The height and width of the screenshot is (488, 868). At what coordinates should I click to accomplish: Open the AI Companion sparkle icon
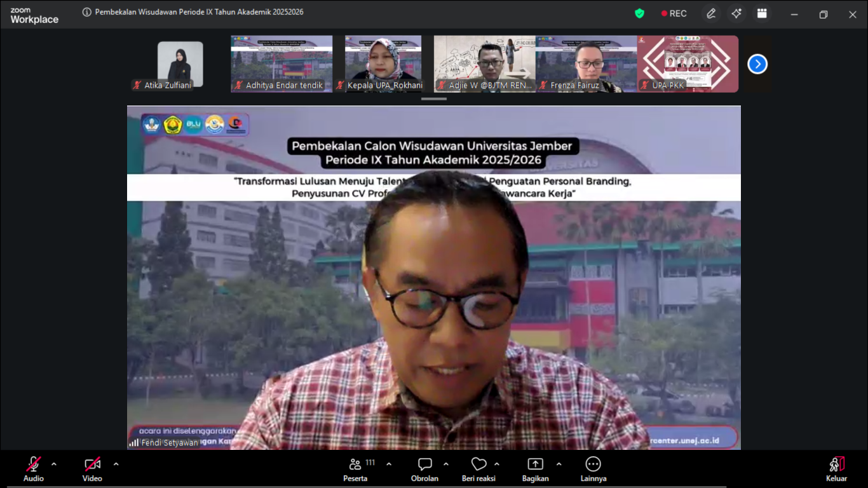coord(736,13)
